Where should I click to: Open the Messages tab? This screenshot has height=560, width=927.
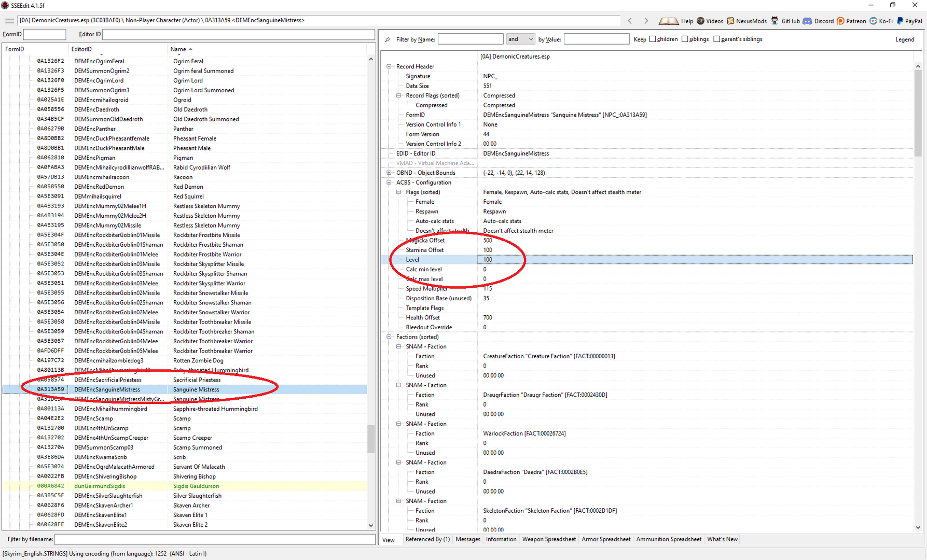pyautogui.click(x=468, y=539)
